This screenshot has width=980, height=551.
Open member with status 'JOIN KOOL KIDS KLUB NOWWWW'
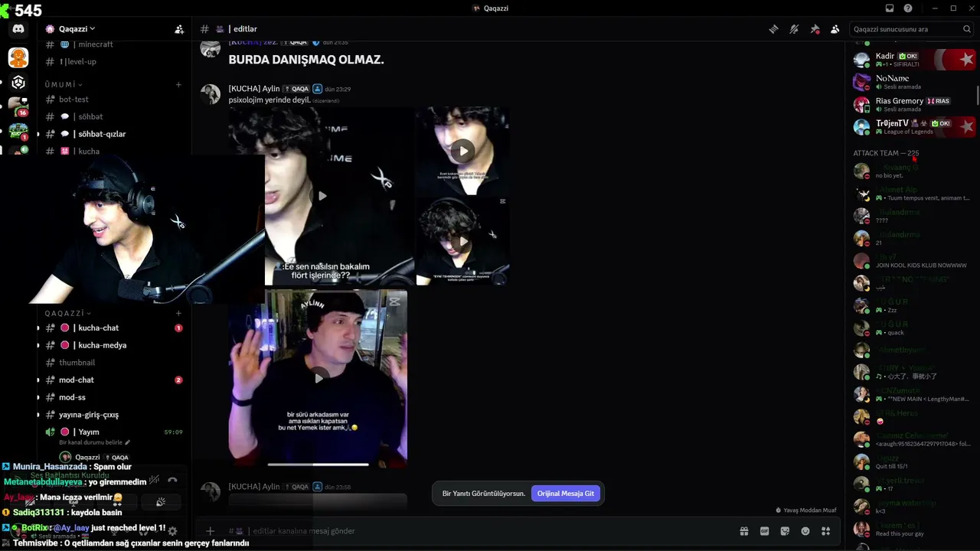(913, 260)
